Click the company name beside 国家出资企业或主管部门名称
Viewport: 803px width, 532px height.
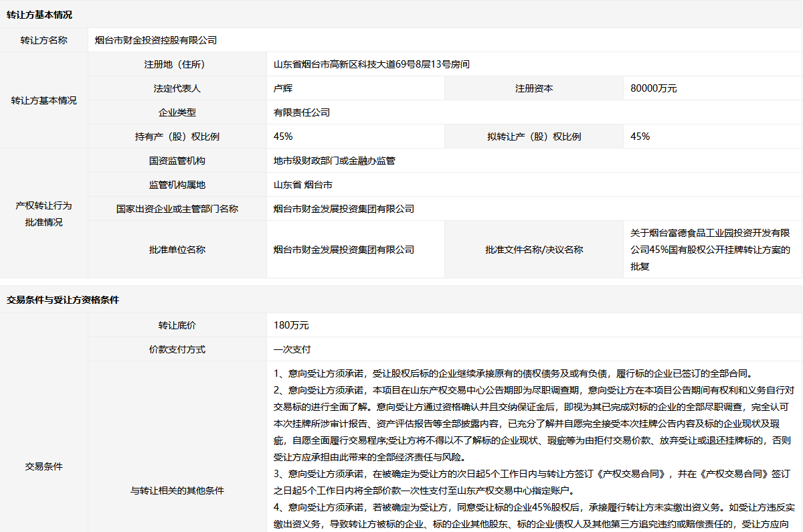[x=344, y=209]
